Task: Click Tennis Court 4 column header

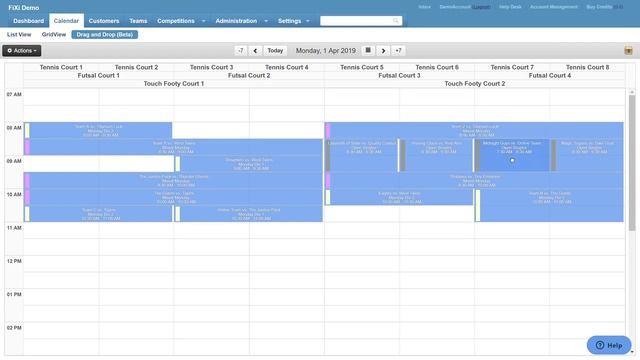Action: pyautogui.click(x=287, y=67)
